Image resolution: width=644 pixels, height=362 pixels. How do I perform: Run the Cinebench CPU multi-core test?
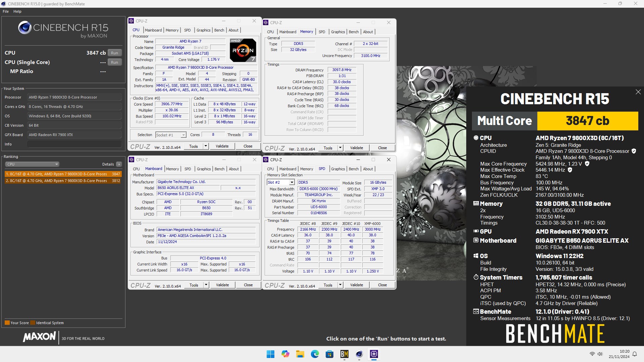[x=115, y=53]
